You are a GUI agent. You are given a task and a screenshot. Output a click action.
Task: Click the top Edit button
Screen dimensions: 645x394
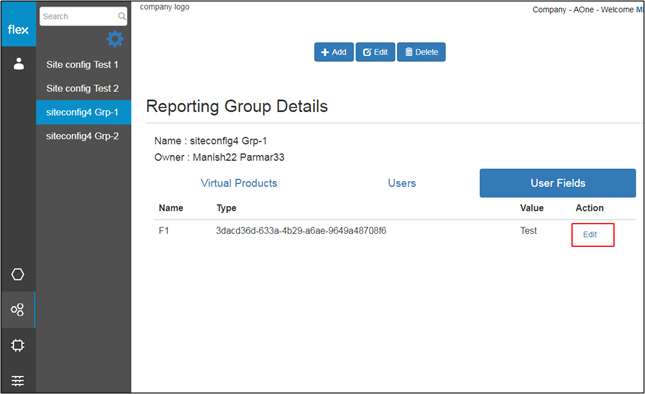375,52
